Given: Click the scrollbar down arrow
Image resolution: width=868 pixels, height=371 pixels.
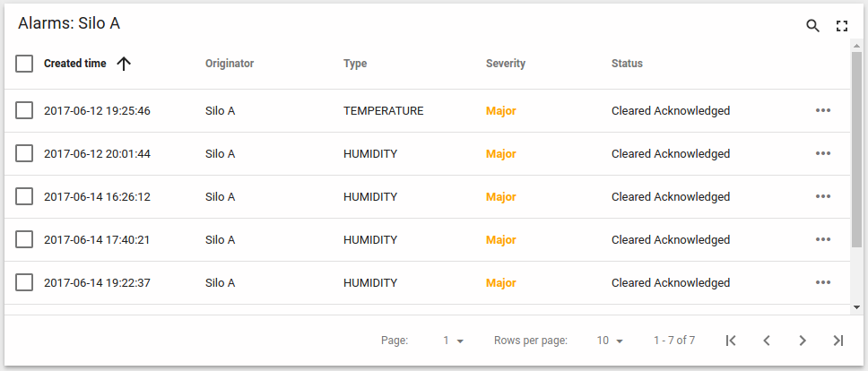Looking at the screenshot, I should tap(856, 307).
